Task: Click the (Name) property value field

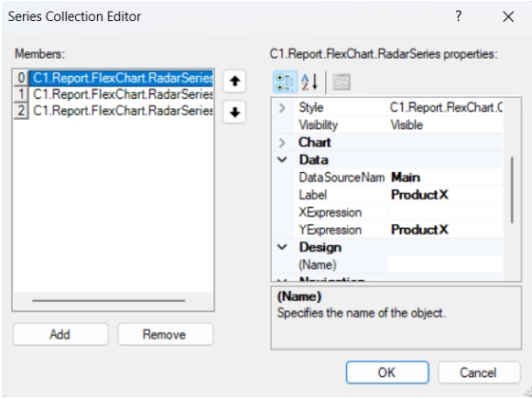Action: 445,264
